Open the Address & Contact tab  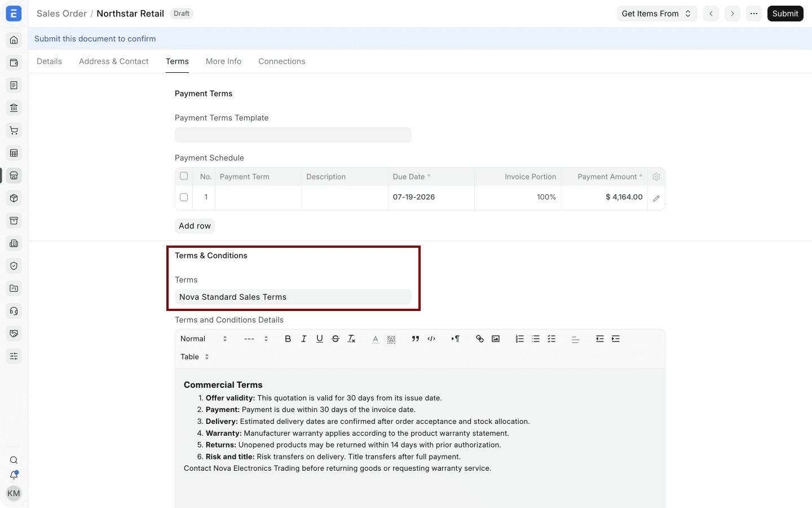click(114, 62)
